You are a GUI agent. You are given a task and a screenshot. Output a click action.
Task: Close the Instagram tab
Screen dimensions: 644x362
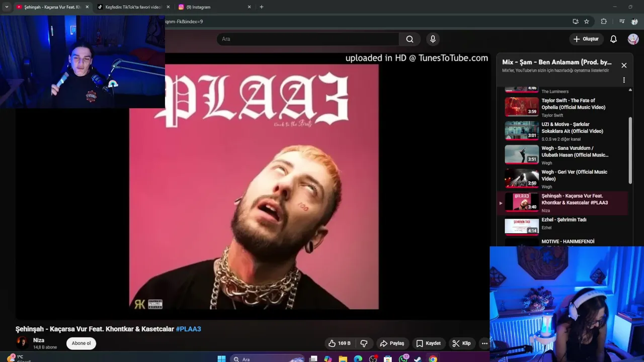pyautogui.click(x=249, y=7)
